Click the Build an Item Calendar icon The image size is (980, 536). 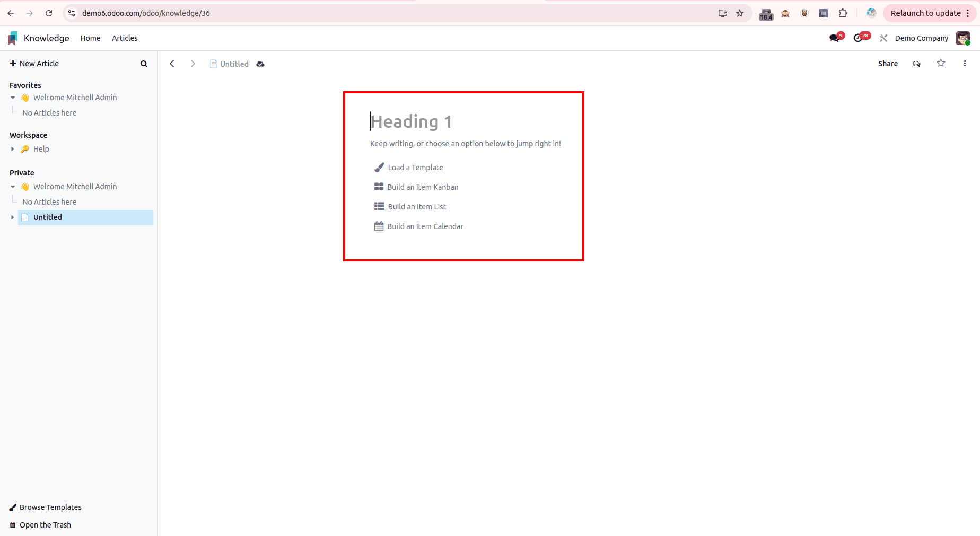[378, 226]
